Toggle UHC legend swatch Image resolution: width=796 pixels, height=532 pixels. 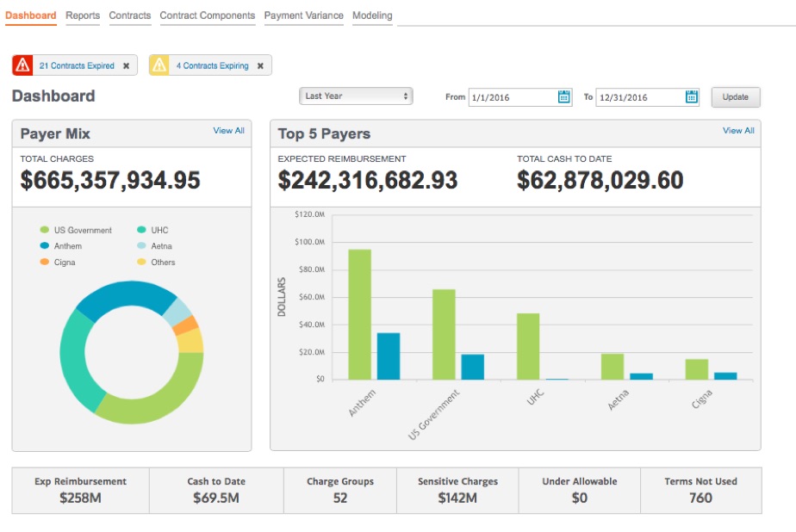pyautogui.click(x=141, y=230)
